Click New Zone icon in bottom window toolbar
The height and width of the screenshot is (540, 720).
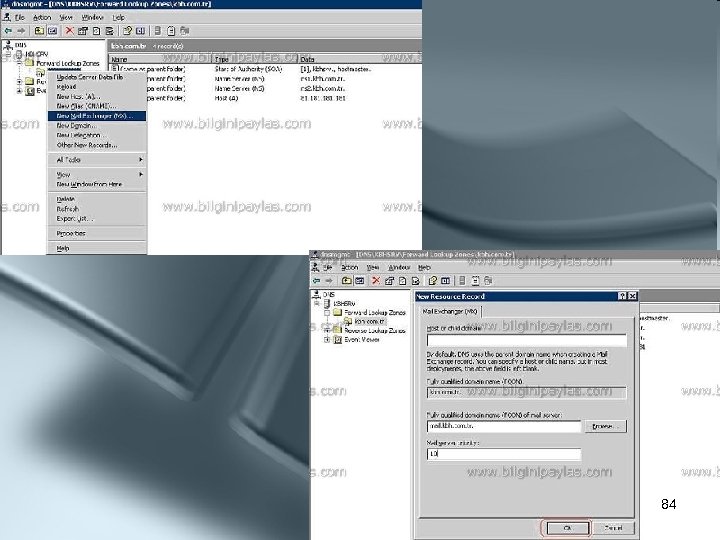(x=475, y=281)
